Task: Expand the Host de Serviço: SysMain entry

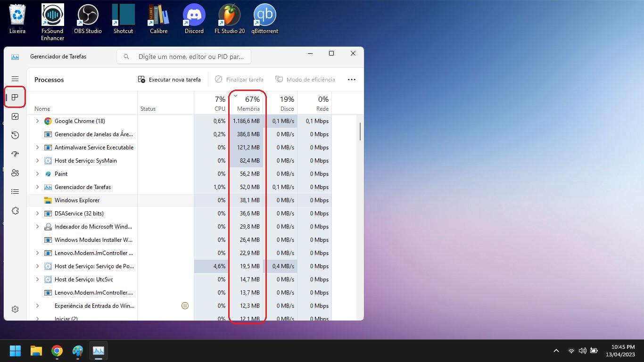Action: [x=37, y=160]
